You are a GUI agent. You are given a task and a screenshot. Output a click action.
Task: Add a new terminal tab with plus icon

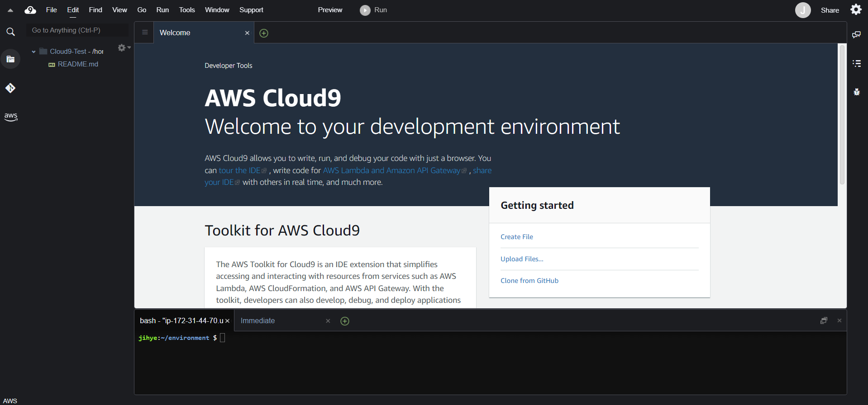click(345, 321)
